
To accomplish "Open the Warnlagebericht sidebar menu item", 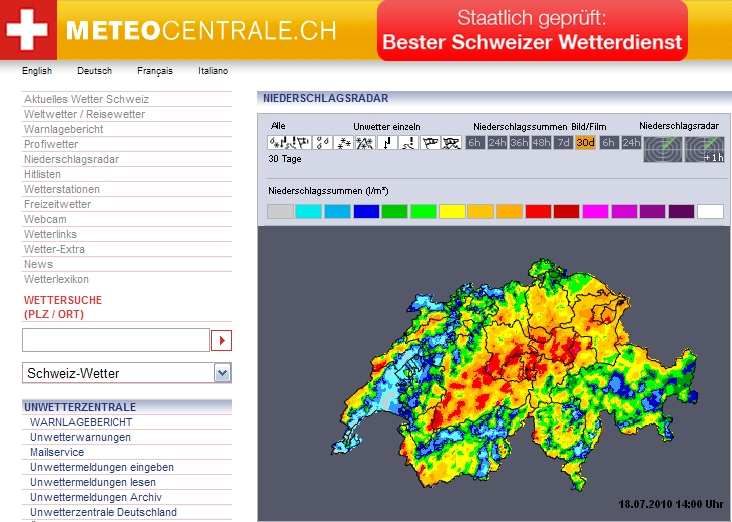I will click(63, 129).
